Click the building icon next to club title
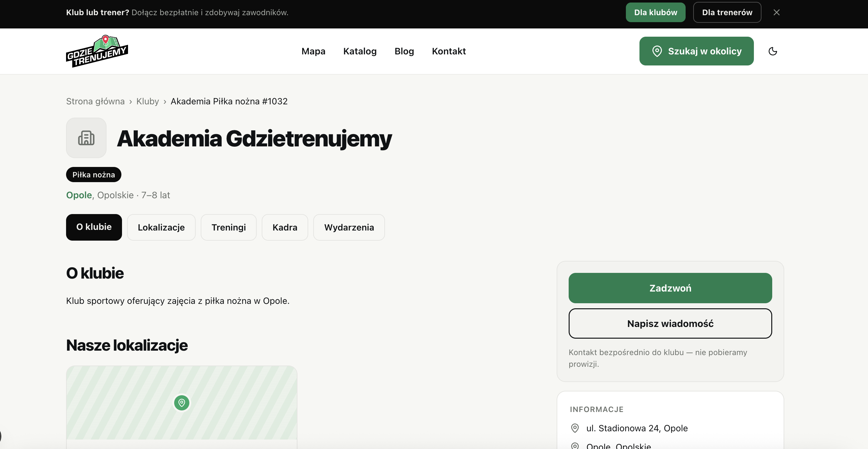This screenshot has height=449, width=868. point(86,138)
